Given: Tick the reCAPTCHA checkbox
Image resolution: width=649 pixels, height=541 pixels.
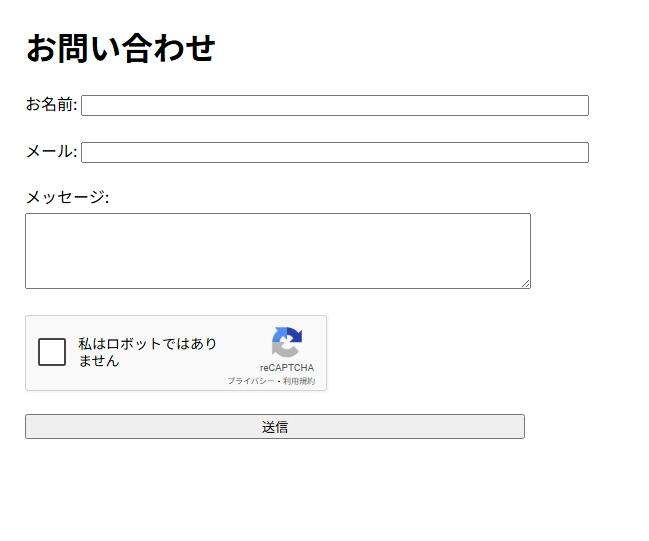Looking at the screenshot, I should point(52,352).
